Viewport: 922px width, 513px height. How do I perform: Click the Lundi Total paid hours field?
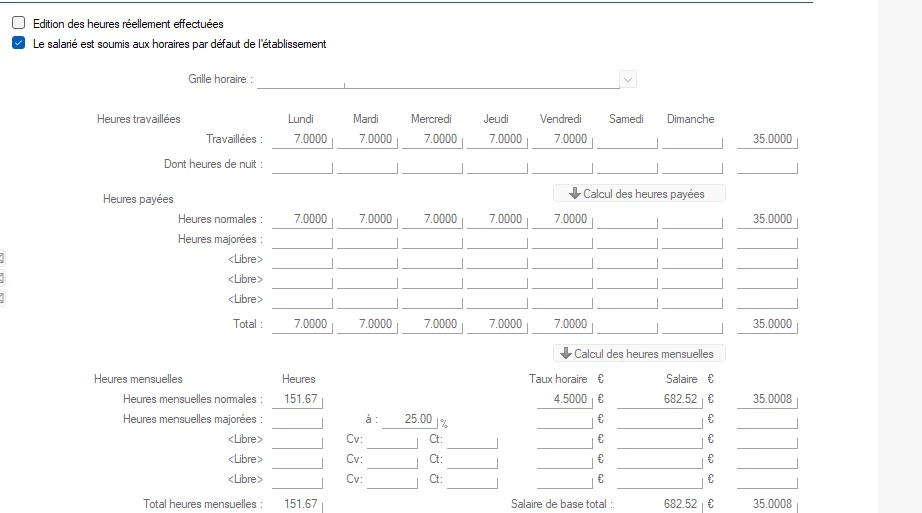click(x=302, y=324)
